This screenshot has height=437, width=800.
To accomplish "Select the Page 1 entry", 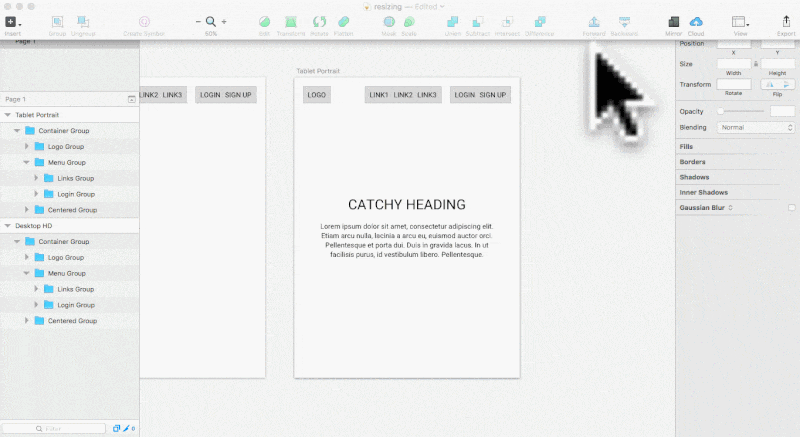I will [x=15, y=99].
